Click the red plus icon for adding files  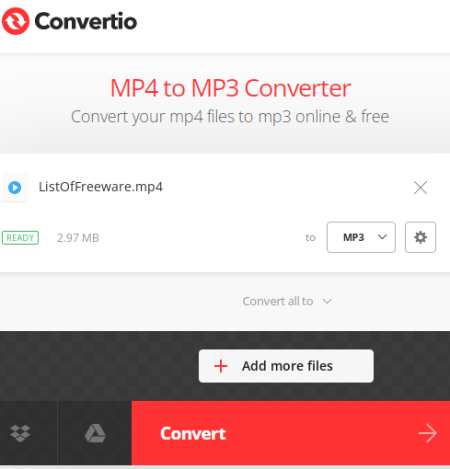coord(221,366)
